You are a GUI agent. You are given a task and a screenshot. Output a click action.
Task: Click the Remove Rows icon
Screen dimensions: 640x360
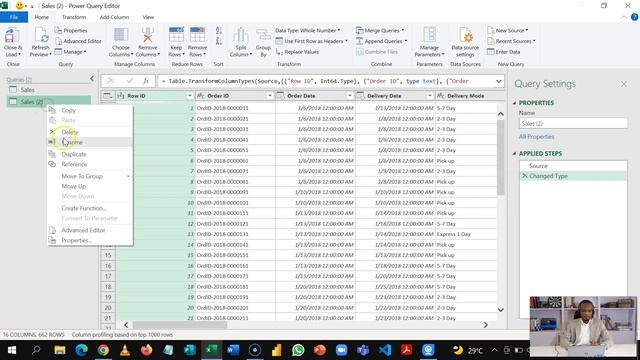pos(197,35)
